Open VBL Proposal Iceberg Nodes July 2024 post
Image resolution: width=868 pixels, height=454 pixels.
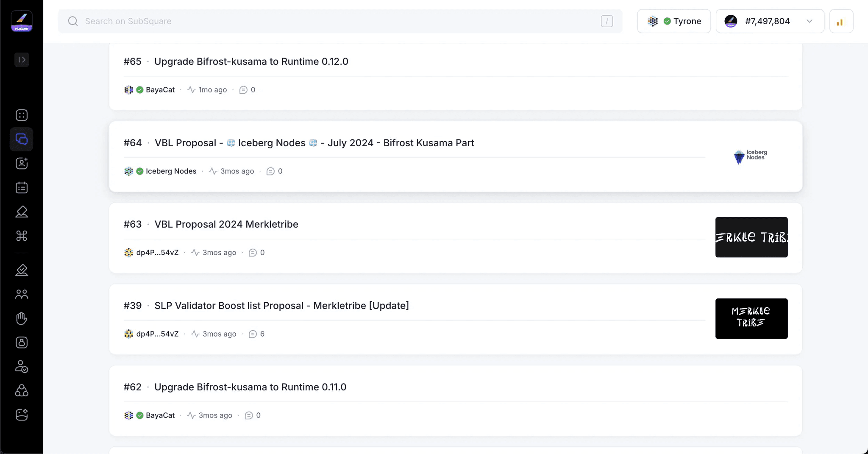click(x=314, y=143)
